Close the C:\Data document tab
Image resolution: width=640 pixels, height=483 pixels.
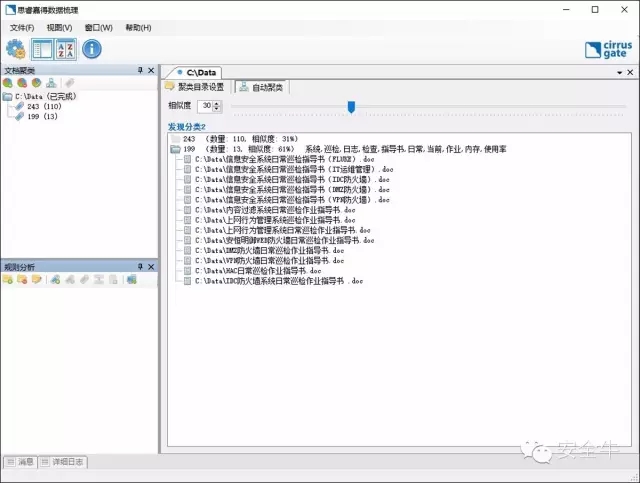(630, 72)
